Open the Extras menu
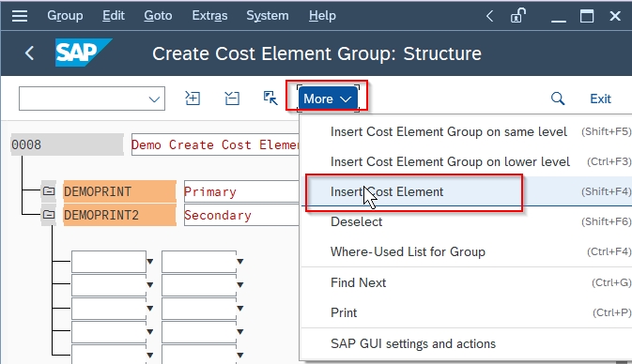This screenshot has width=632, height=364. pos(209,16)
